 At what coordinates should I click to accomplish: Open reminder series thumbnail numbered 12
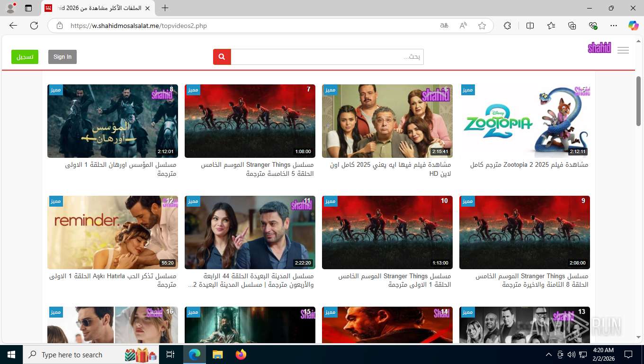[113, 232]
